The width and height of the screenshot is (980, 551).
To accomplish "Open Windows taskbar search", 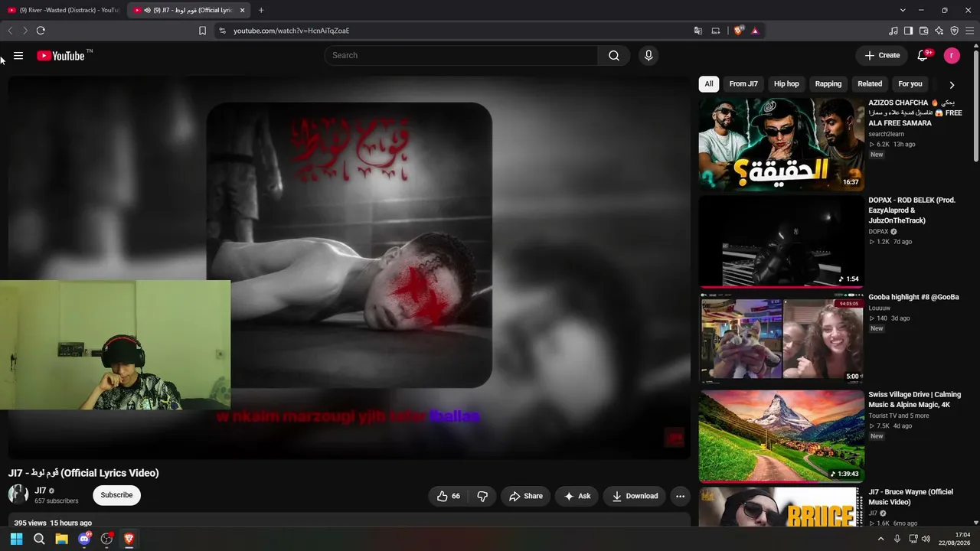I will coord(39,539).
